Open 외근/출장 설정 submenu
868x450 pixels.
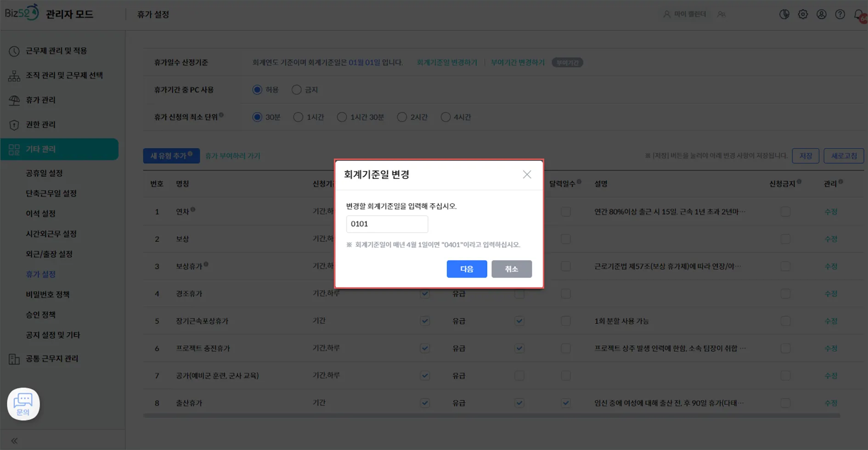[x=49, y=254]
